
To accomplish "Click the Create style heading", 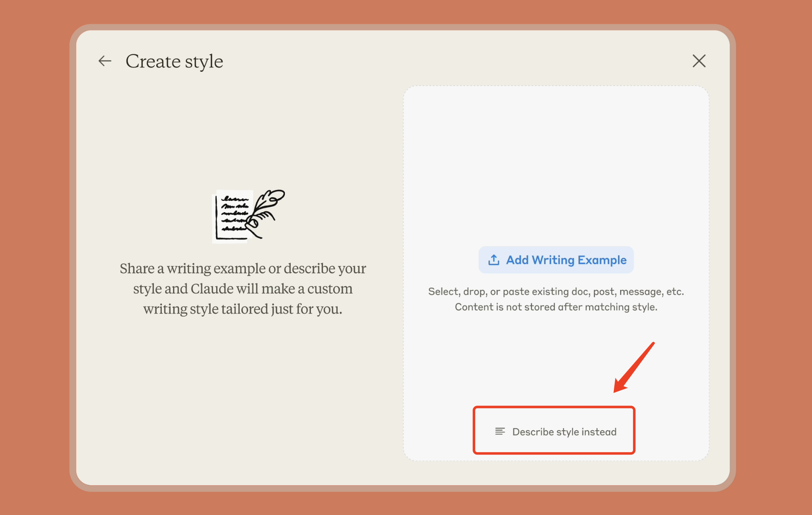I will (x=174, y=62).
